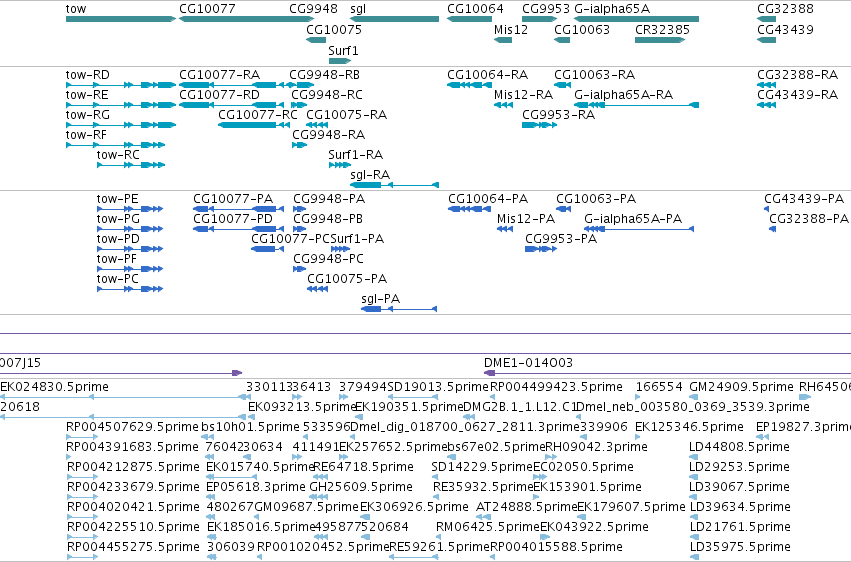The image size is (851, 562).
Task: Select protein tow-PC
Action: [130, 289]
